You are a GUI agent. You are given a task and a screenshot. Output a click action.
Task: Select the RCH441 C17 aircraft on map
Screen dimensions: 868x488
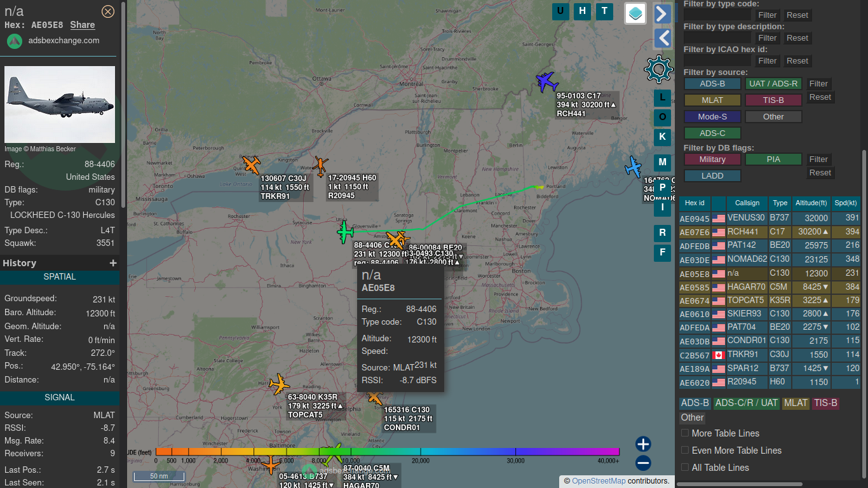[546, 81]
